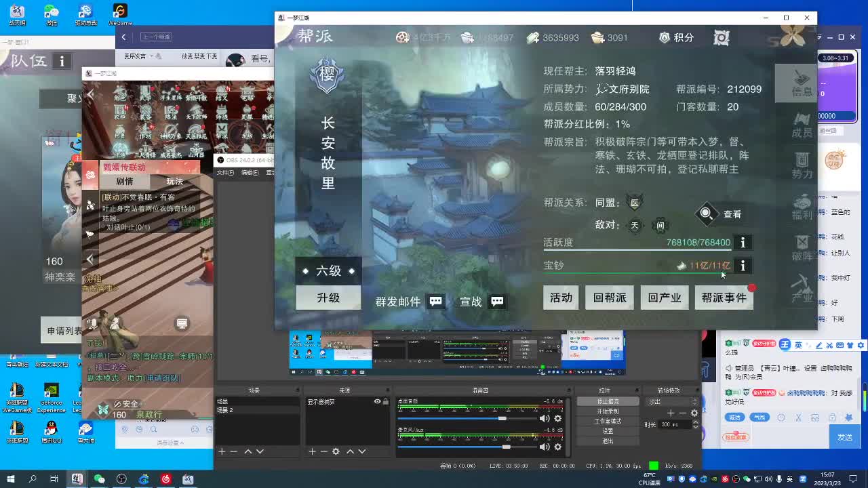868x488 pixels.
Task: Collapse the quest panel with left arrow
Action: [x=90, y=259]
